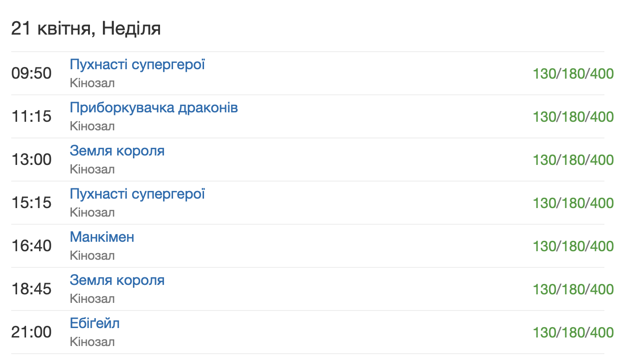Select the Земля короля 13:00 screening
Viewport: 617px width, 364px height.
click(x=117, y=151)
